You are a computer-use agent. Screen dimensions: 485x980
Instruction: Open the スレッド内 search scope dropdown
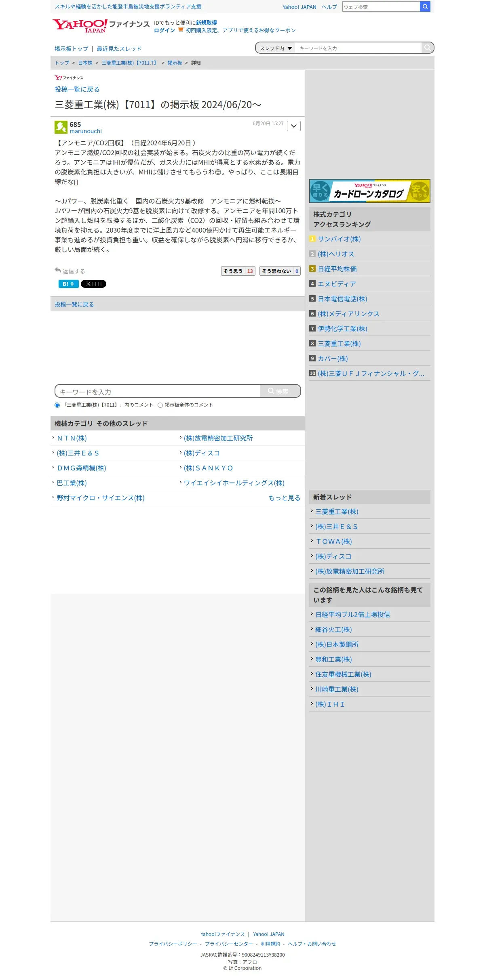point(276,48)
